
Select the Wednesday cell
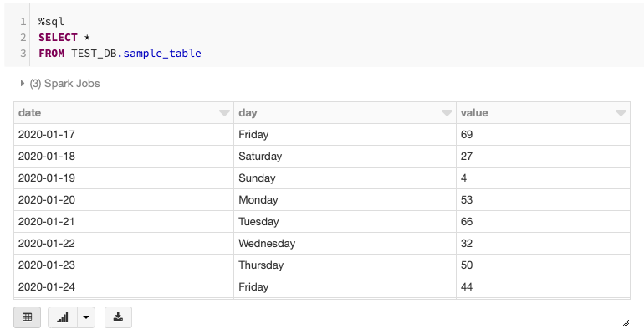pyautogui.click(x=267, y=244)
